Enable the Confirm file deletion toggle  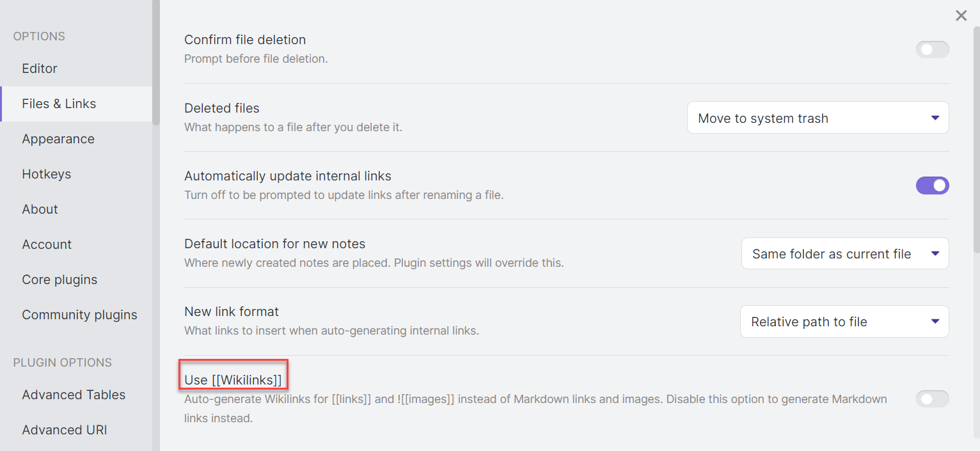coord(932,49)
